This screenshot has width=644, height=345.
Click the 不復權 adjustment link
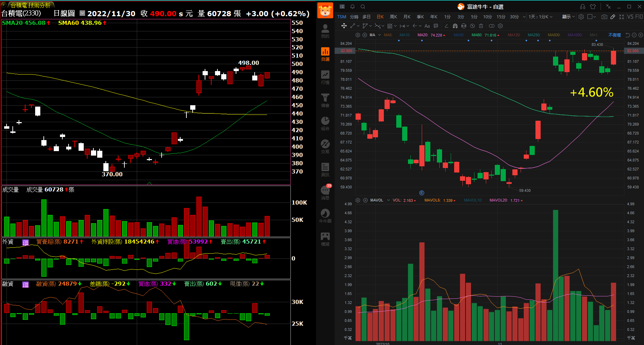pyautogui.click(x=614, y=35)
